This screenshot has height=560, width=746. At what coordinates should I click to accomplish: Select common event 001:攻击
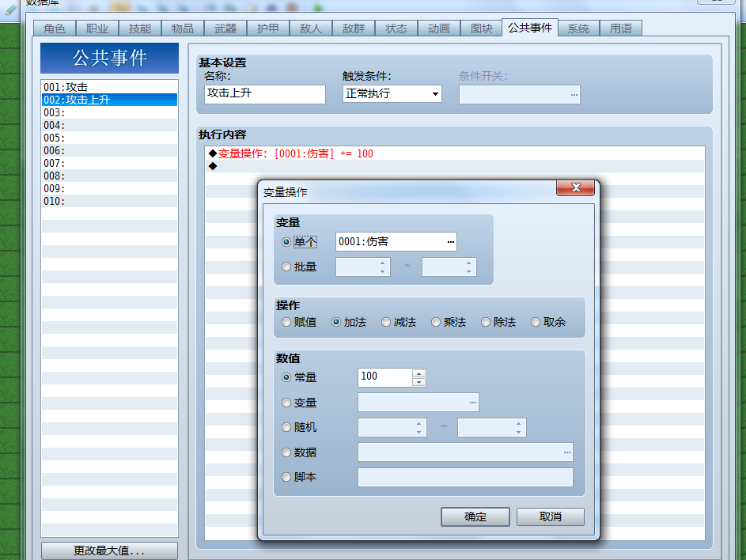click(x=109, y=87)
